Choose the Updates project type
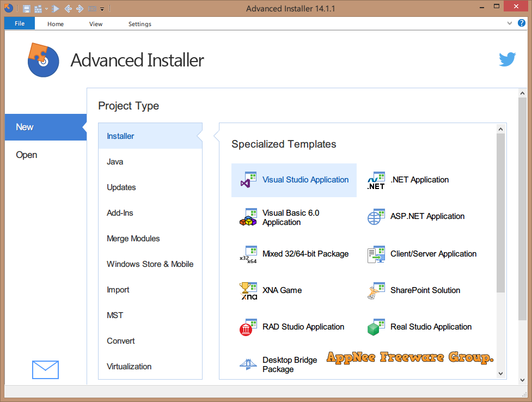 150,187
